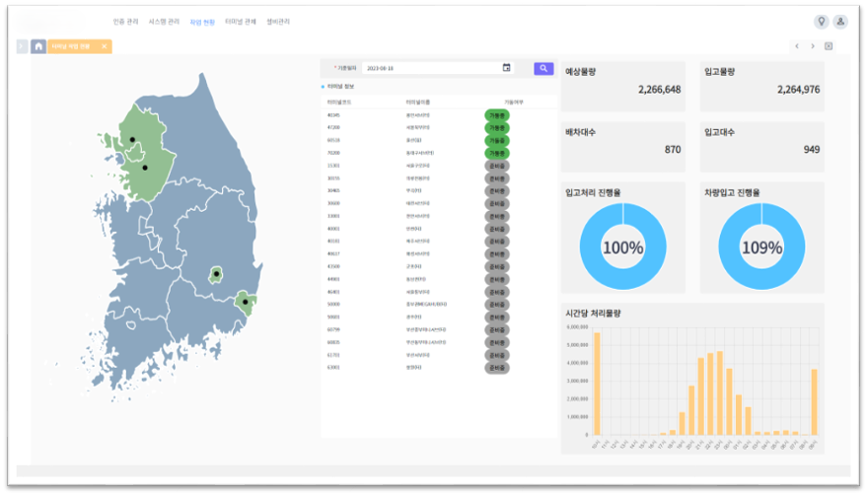Click 가동중 badge for terminal 40345
Screen dimensions: 868x496
pyautogui.click(x=497, y=115)
